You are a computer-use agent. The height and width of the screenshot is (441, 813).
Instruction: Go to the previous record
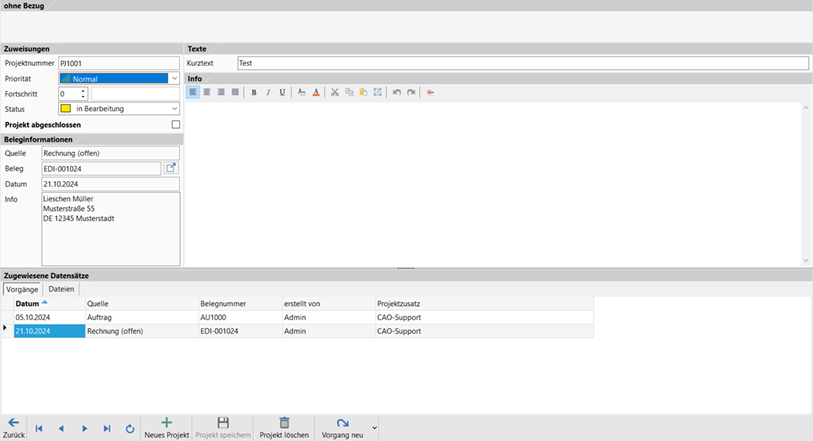click(x=61, y=429)
